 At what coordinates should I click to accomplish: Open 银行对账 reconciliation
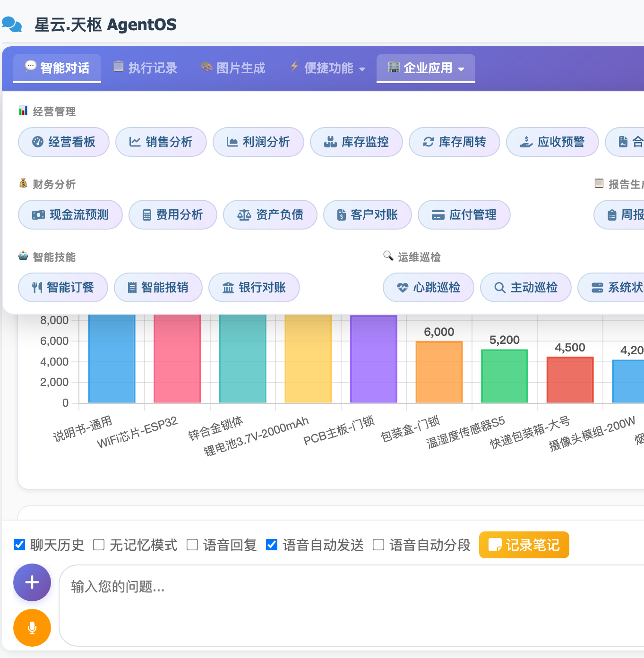click(x=254, y=287)
